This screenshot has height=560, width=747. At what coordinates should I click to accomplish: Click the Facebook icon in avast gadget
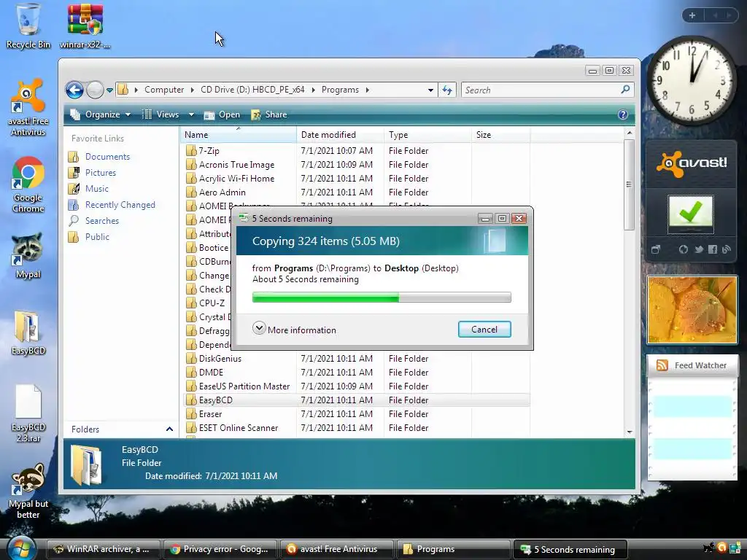click(712, 249)
